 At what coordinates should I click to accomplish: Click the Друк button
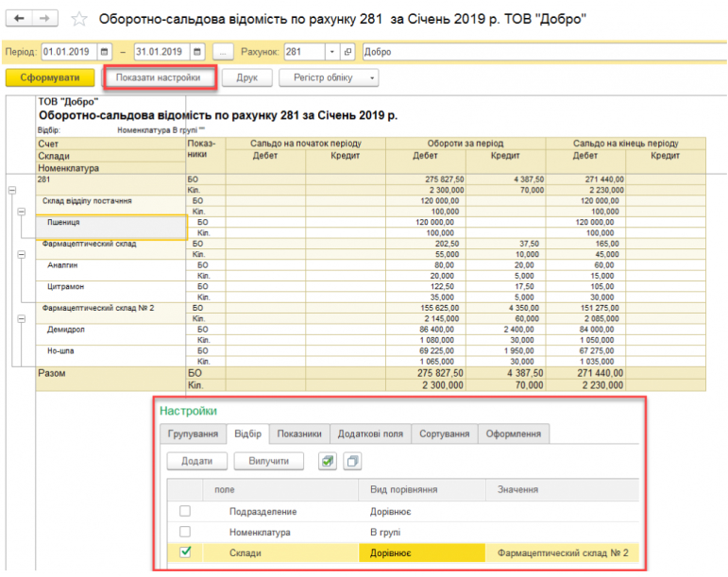tap(247, 77)
